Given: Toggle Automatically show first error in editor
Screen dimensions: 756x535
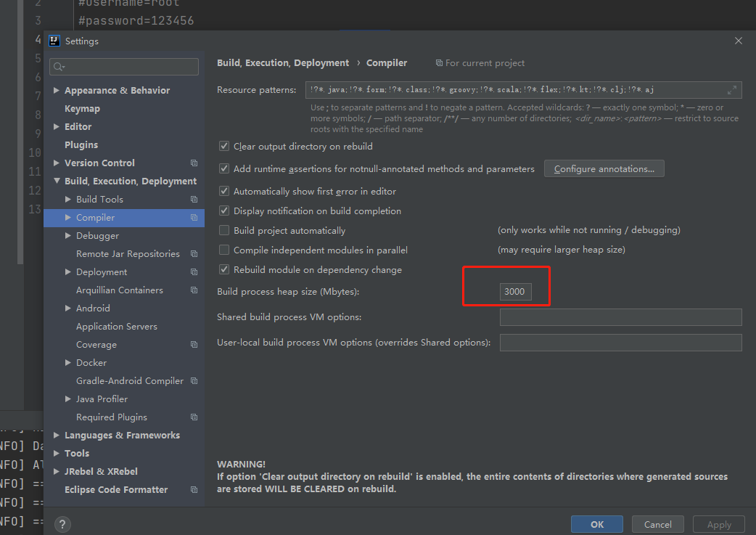Looking at the screenshot, I should point(223,191).
